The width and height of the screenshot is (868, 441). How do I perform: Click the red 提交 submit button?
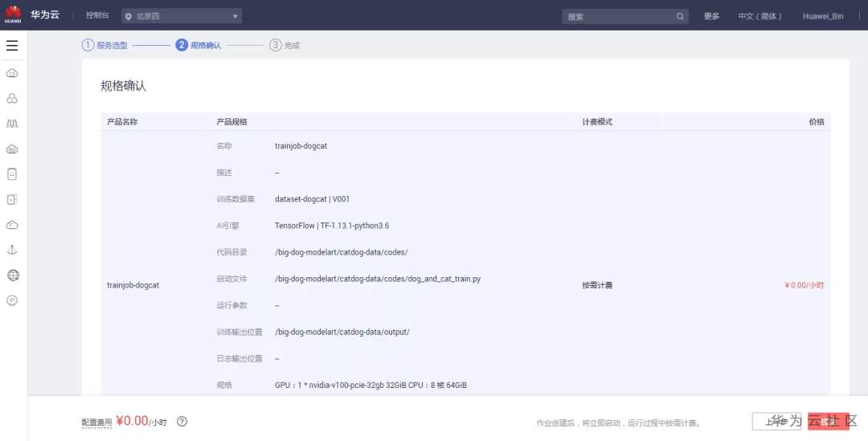pyautogui.click(x=828, y=422)
